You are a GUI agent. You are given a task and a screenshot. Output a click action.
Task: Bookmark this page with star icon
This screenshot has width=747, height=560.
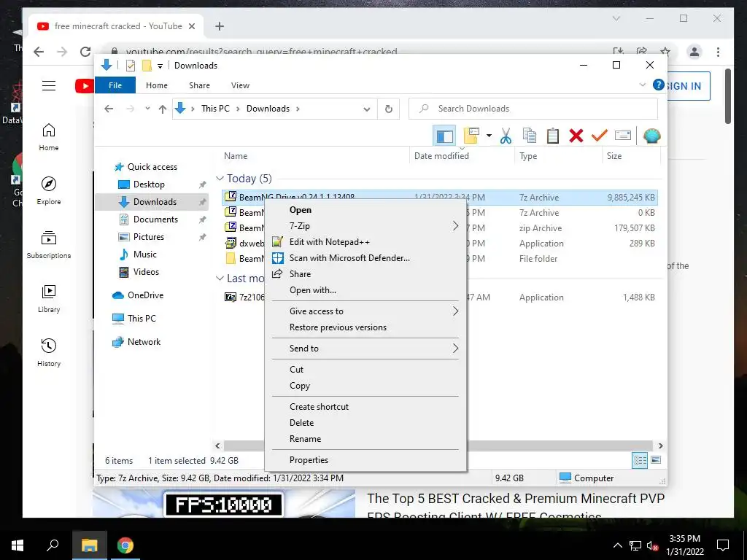[665, 52]
